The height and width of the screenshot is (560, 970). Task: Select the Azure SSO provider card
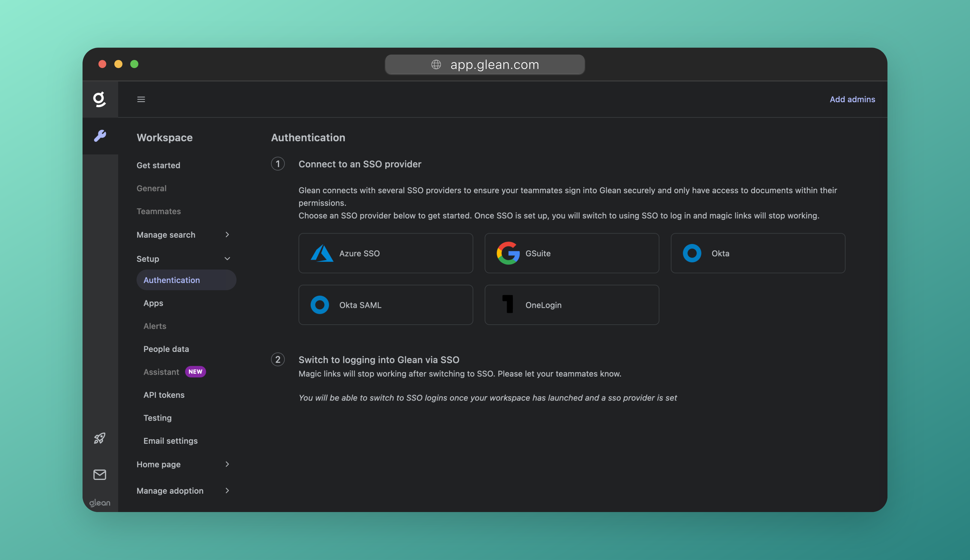[x=385, y=253]
